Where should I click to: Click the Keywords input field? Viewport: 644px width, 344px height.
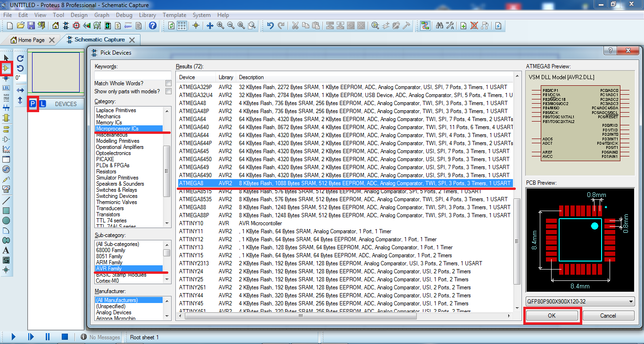[x=132, y=75]
